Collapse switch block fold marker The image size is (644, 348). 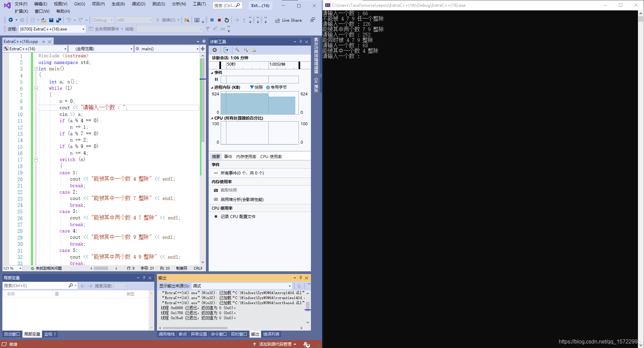point(36,159)
